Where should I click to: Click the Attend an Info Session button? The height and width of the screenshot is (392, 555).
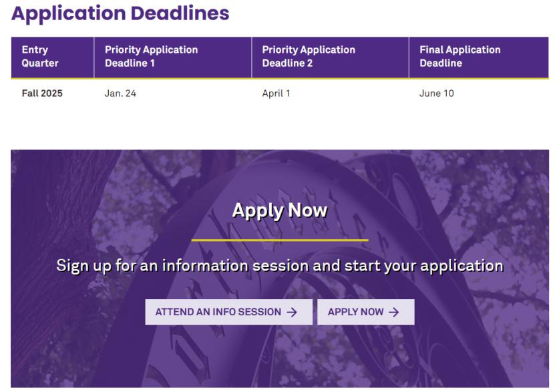pos(228,312)
